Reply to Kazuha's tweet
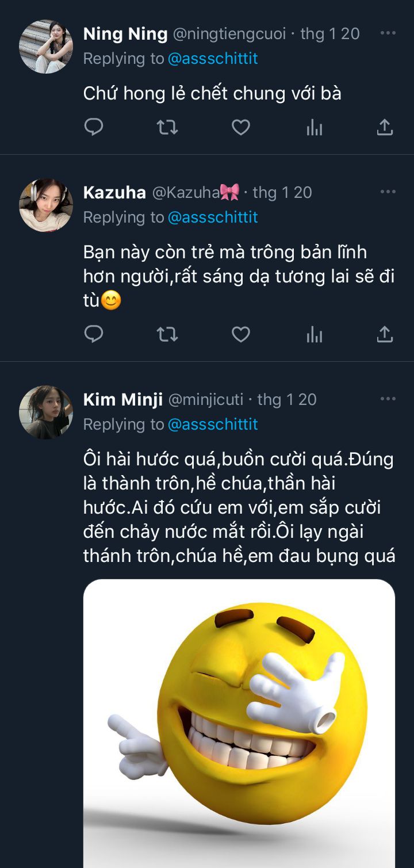 point(94,334)
